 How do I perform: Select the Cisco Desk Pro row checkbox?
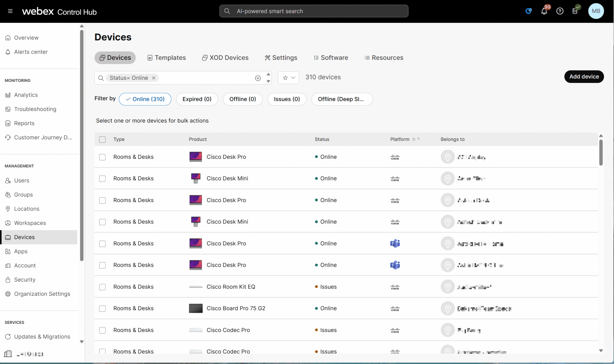pyautogui.click(x=102, y=157)
